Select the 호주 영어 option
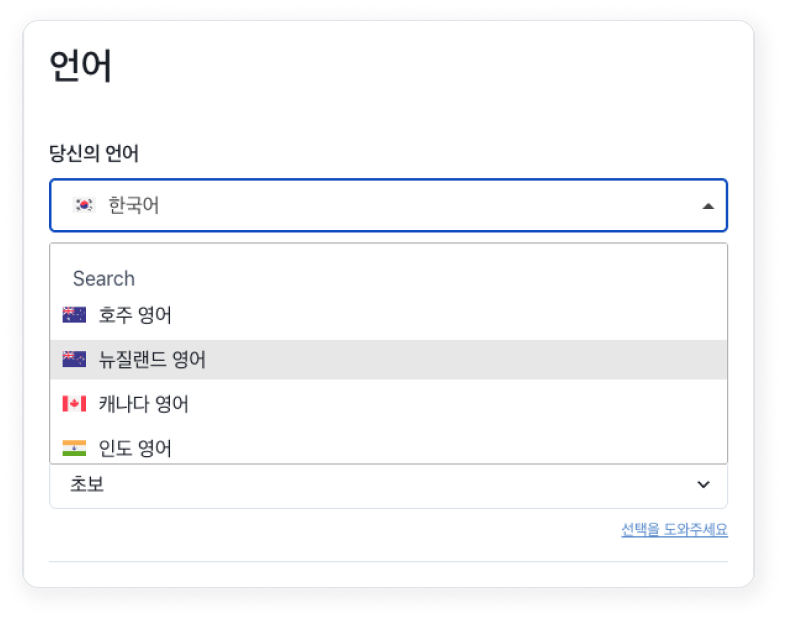The width and height of the screenshot is (785, 620). pyautogui.click(x=135, y=315)
